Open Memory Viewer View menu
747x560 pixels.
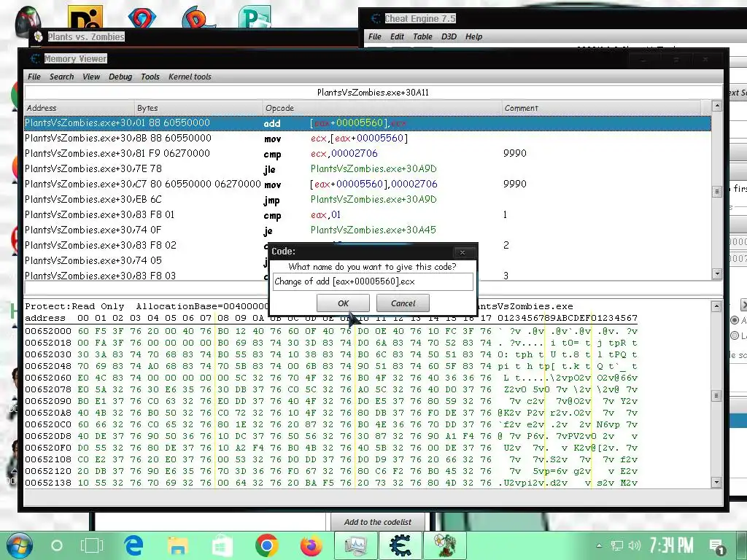coord(91,77)
